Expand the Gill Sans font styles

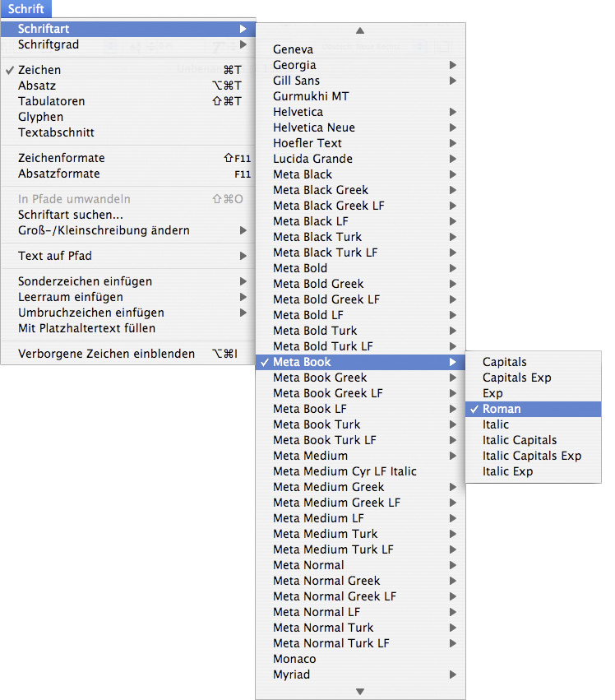pos(361,81)
